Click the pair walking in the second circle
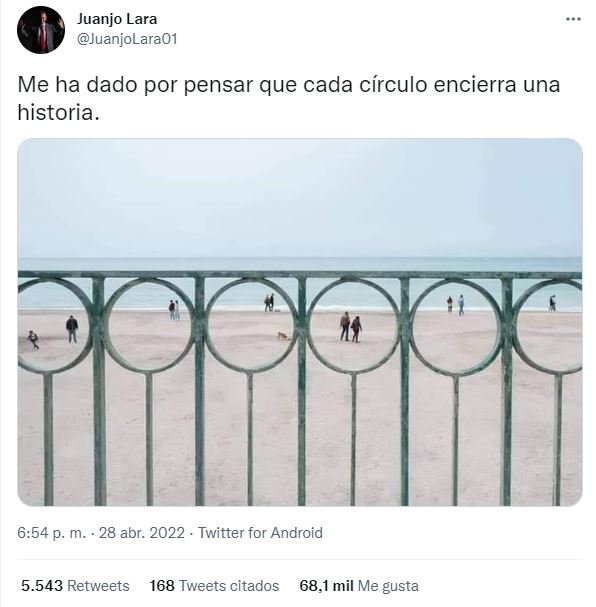 click(174, 310)
